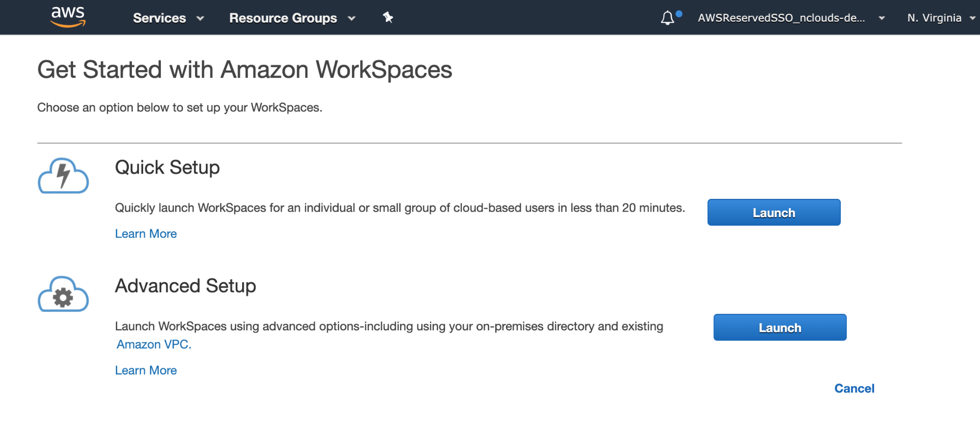Click the Quick Setup lightning cloud icon

[x=63, y=175]
